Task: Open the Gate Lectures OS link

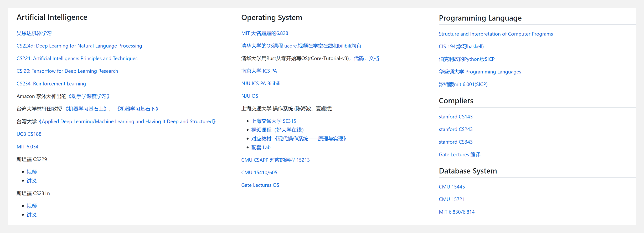Action: (260, 185)
